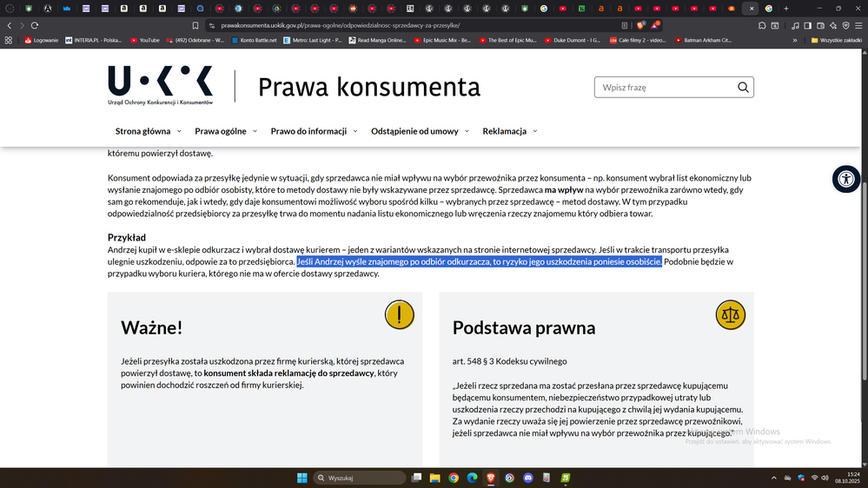Go to Strona główna in navigation

149,131
